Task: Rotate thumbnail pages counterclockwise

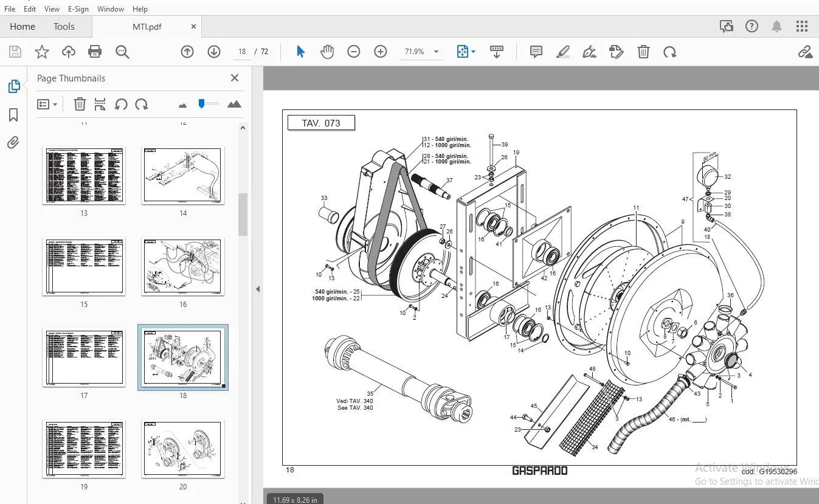Action: (121, 105)
